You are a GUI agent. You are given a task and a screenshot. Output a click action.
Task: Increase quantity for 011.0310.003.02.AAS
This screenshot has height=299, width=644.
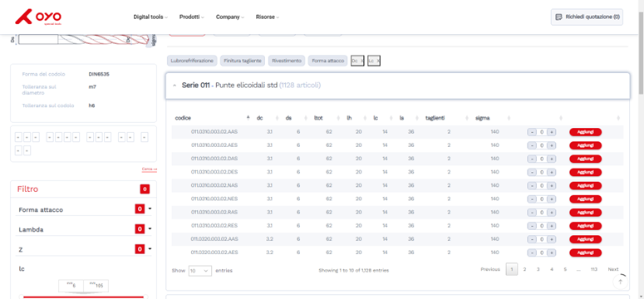coord(552,132)
